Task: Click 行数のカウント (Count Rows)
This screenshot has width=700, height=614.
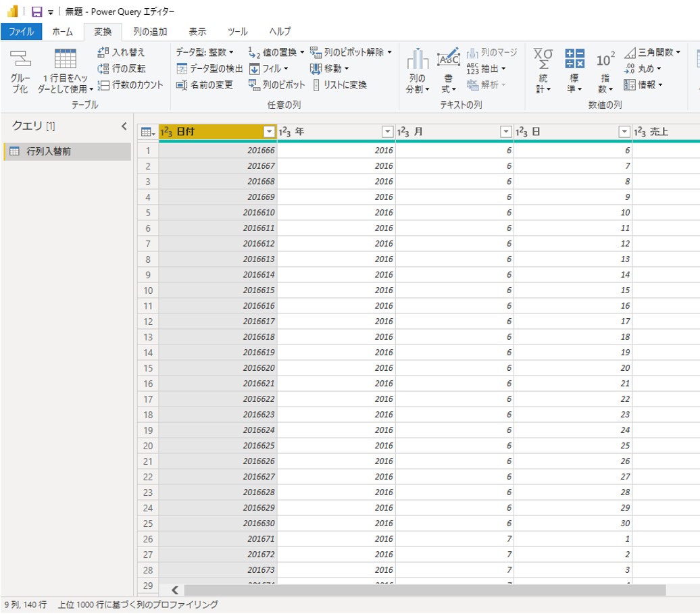Action: point(130,84)
